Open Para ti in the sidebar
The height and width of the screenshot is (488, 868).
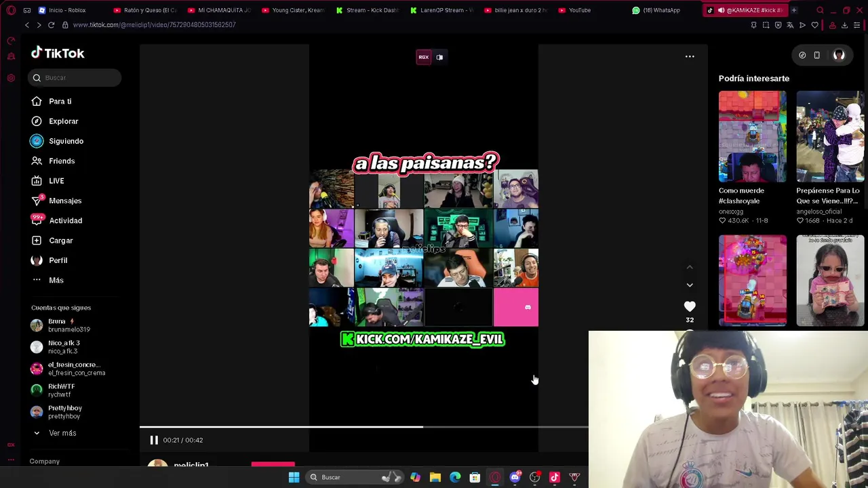pyautogui.click(x=52, y=102)
